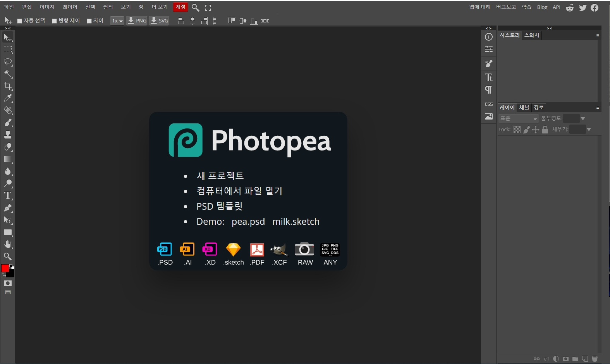
Task: Select the Move tool in left toolbar
Action: point(8,38)
